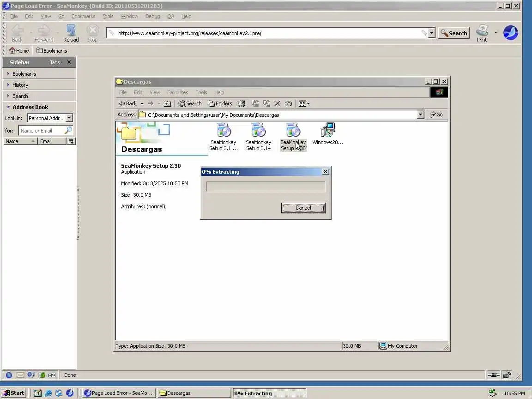Close the SeaMonkey sidebar
The height and width of the screenshot is (399, 532).
click(x=69, y=62)
